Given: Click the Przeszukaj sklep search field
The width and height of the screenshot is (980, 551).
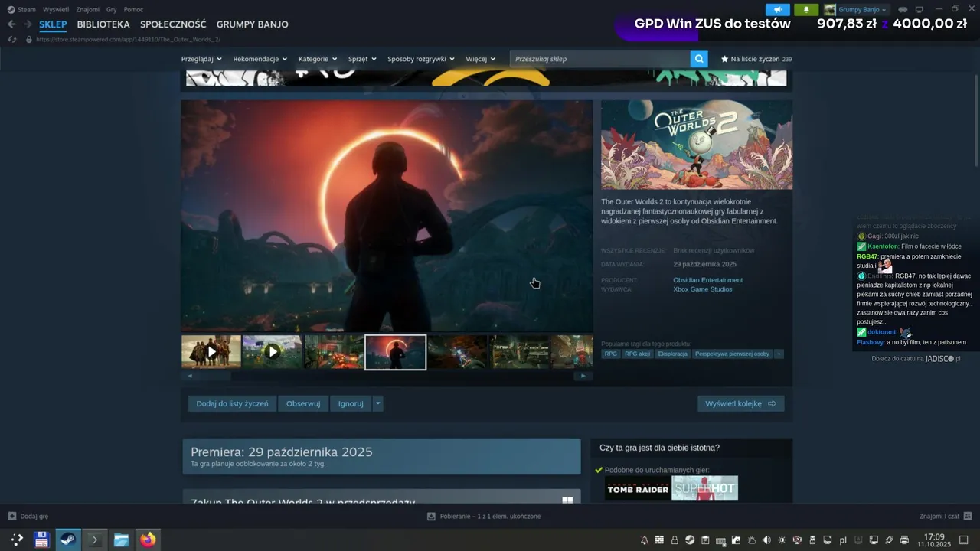Looking at the screenshot, I should click(x=600, y=59).
